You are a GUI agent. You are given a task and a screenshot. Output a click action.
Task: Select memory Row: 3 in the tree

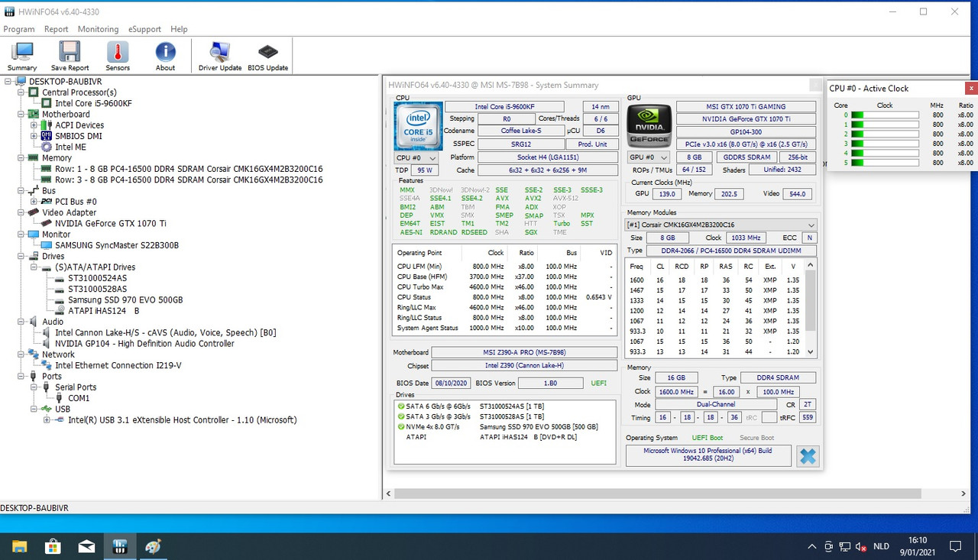[x=189, y=180]
